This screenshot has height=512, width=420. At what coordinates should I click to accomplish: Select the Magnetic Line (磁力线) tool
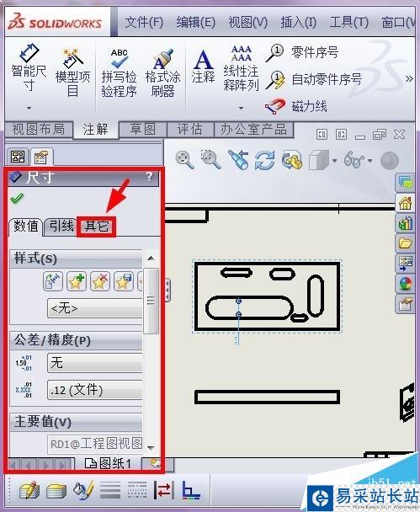(x=296, y=106)
